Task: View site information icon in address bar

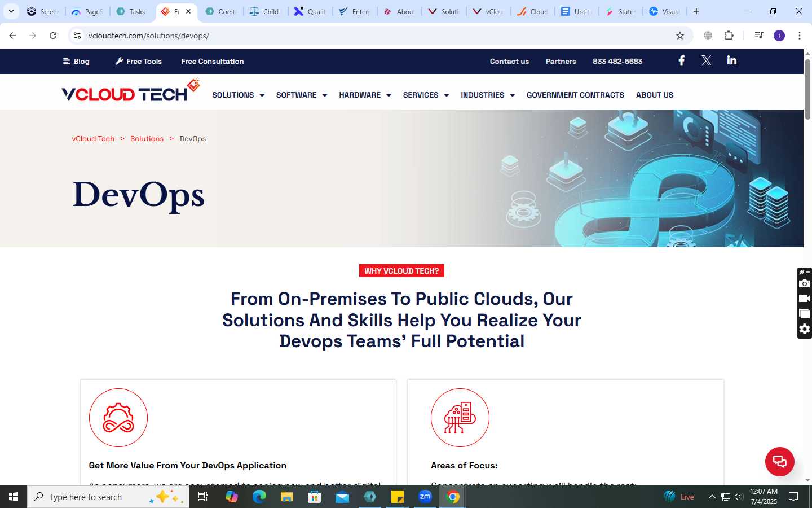Action: (77, 36)
